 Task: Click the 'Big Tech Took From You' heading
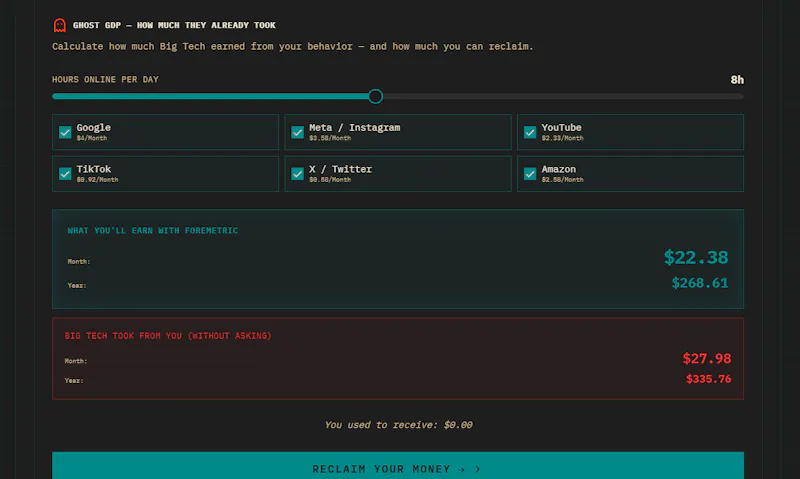tap(168, 336)
